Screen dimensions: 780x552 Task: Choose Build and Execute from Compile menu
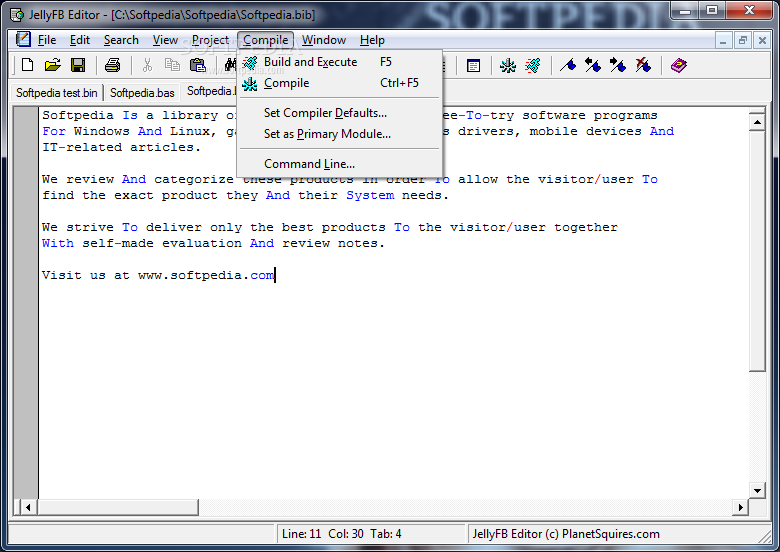[340, 62]
